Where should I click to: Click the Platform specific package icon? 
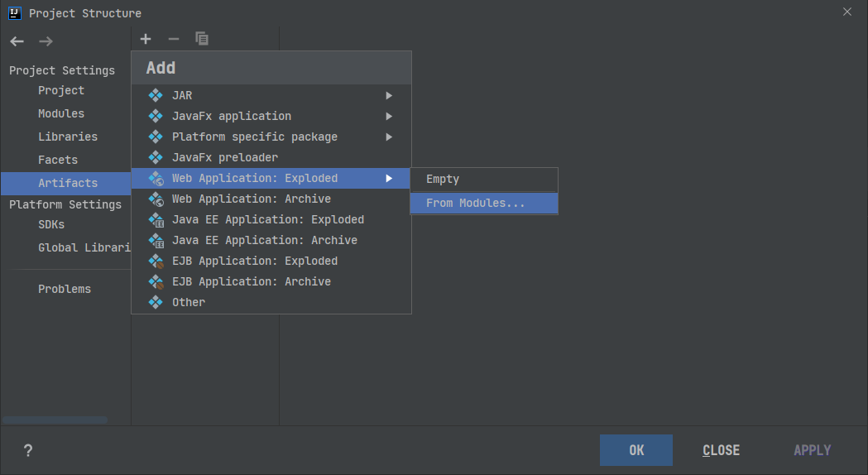click(156, 137)
